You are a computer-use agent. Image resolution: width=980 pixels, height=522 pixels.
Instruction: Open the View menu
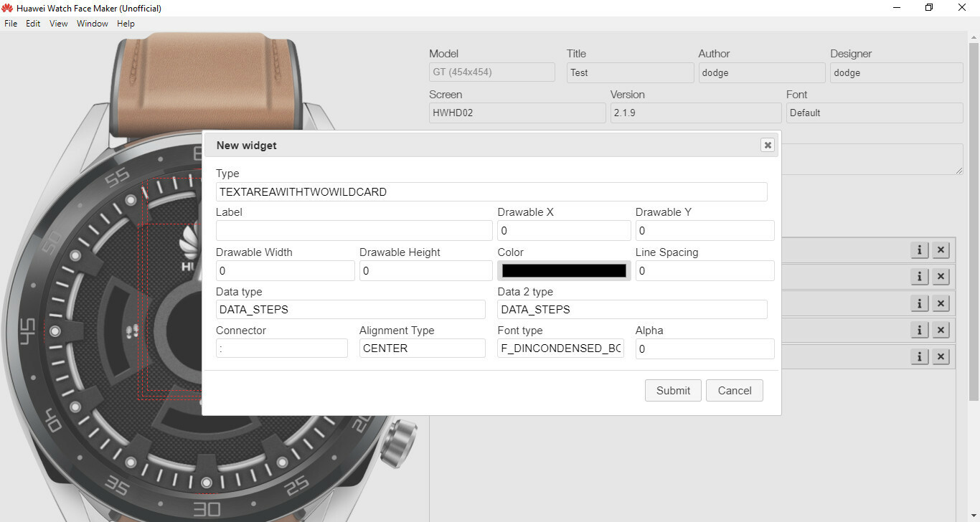pyautogui.click(x=59, y=24)
